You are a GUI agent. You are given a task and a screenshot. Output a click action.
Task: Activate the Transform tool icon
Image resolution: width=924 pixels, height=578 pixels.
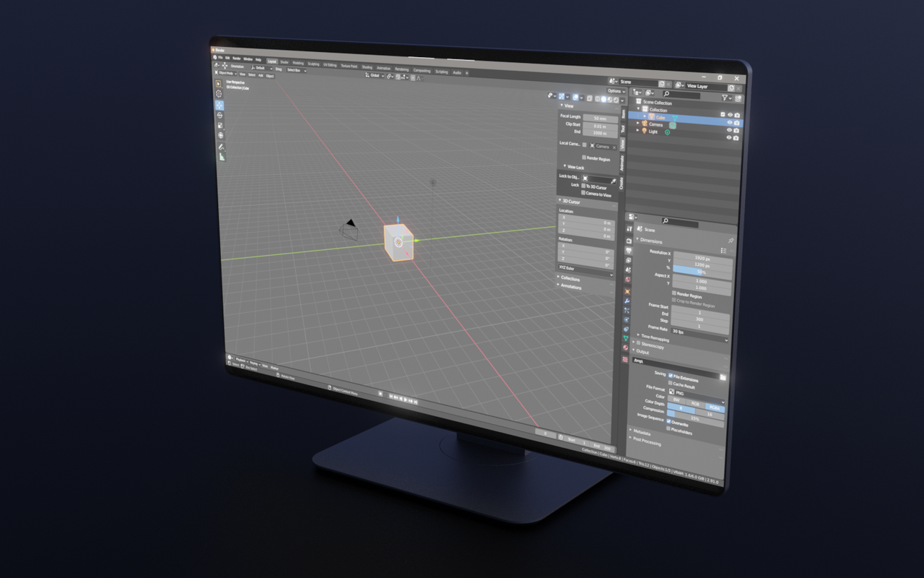click(x=221, y=135)
